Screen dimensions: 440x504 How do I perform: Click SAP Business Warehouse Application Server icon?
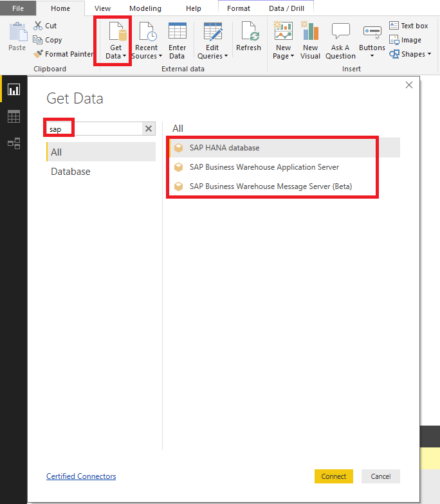(179, 167)
